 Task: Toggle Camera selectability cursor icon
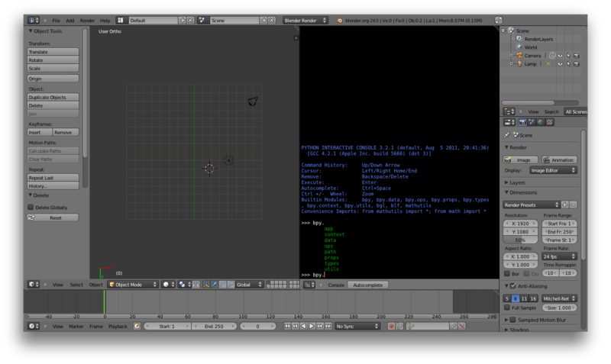[568, 56]
